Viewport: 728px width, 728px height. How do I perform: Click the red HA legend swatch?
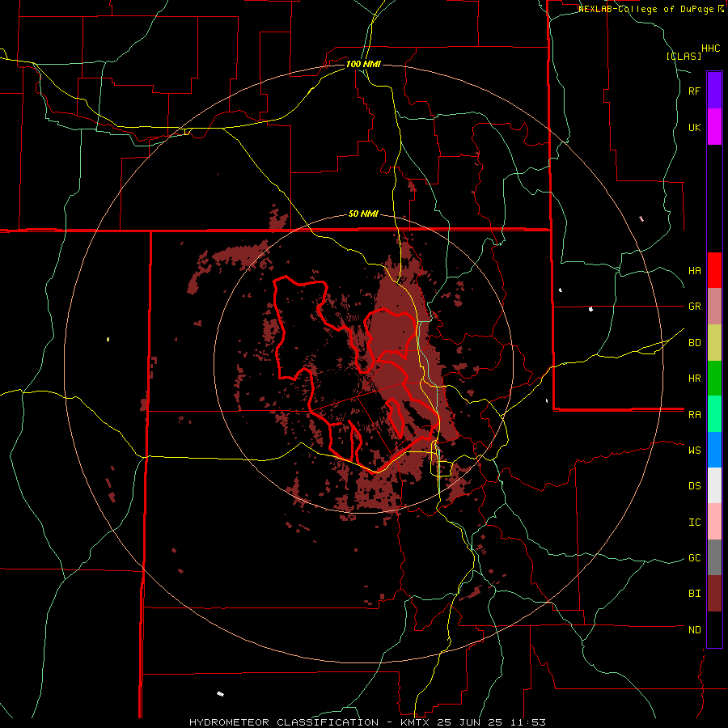[x=714, y=270]
